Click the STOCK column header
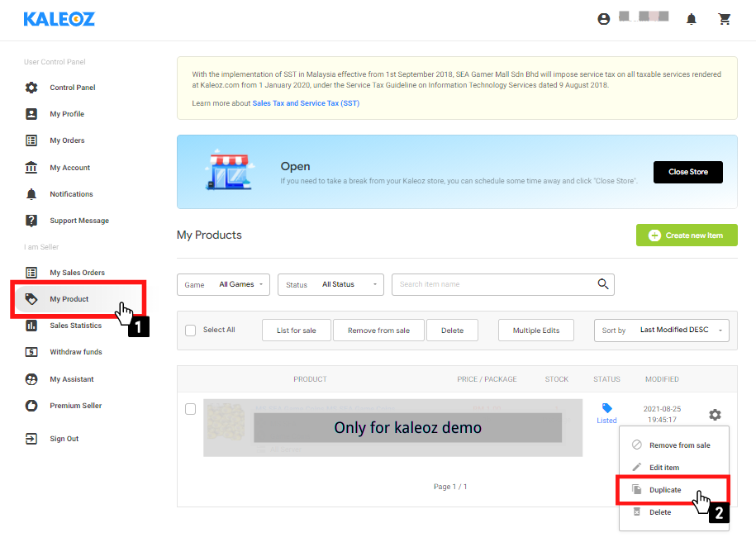This screenshot has width=756, height=547. click(557, 379)
